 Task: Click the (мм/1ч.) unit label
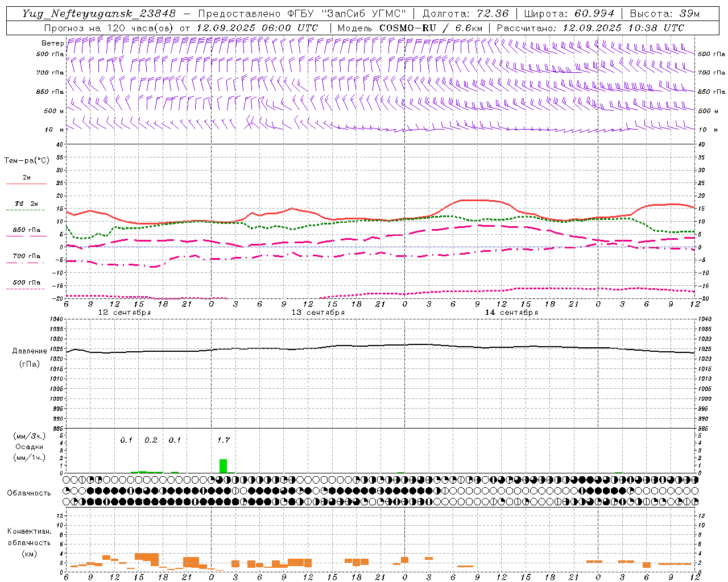30,458
